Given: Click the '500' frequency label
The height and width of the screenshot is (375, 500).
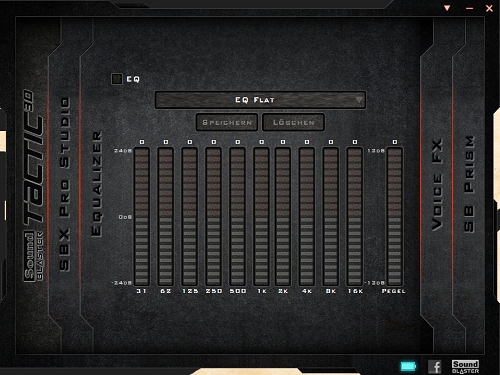Looking at the screenshot, I should tap(238, 291).
